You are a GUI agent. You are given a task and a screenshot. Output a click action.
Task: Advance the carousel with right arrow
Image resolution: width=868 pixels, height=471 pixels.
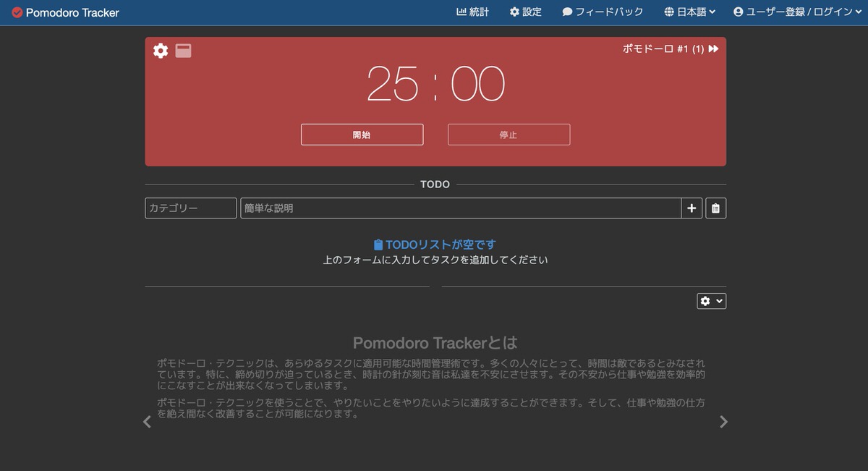723,421
